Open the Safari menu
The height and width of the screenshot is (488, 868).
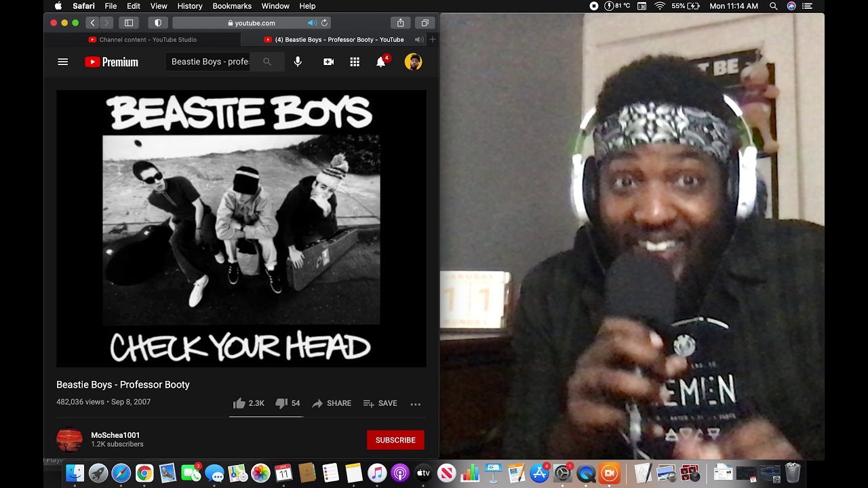[84, 6]
